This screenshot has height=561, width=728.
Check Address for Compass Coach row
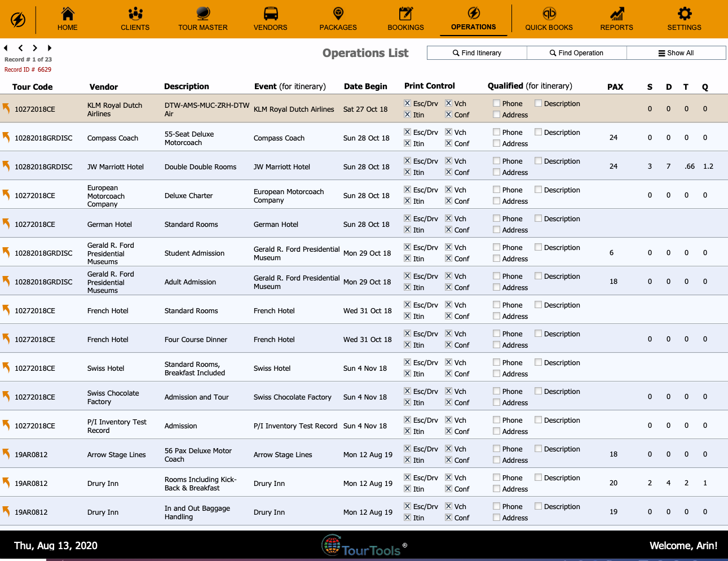click(496, 143)
